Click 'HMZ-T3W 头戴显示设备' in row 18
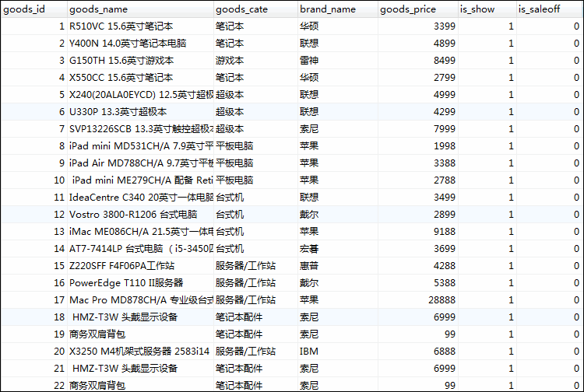This screenshot has height=392, width=584. point(140,317)
